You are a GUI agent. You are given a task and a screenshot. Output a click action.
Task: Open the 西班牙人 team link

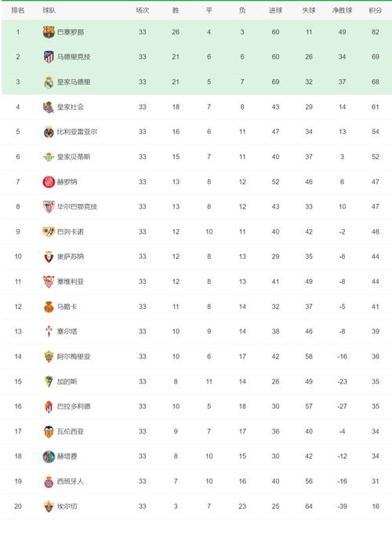pyautogui.click(x=71, y=481)
